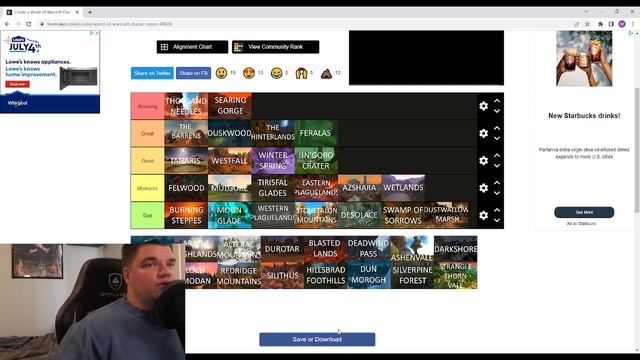This screenshot has width=640, height=360.
Task: Click Save or Download button
Action: (x=317, y=339)
